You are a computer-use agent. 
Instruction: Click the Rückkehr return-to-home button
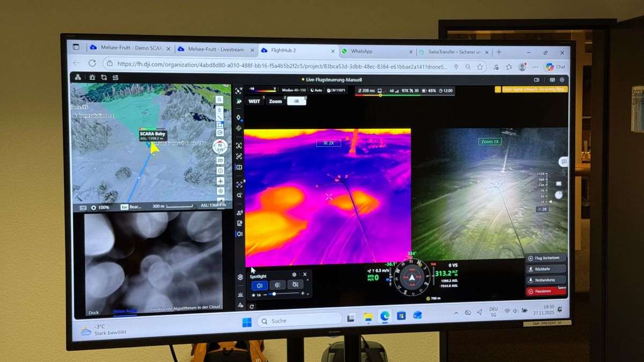click(x=545, y=269)
